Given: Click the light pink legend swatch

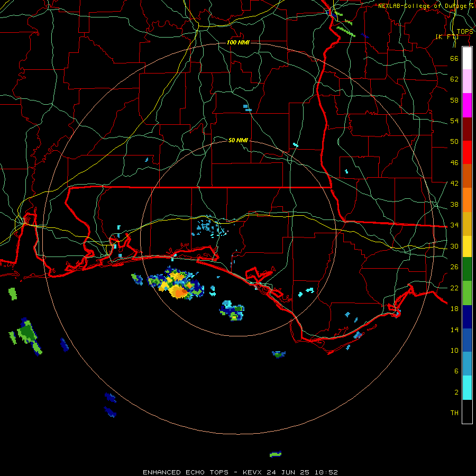Looking at the screenshot, I should (467, 81).
